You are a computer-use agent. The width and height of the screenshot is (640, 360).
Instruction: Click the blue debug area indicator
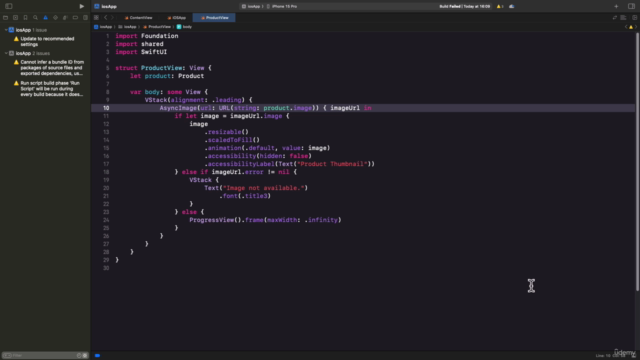(97, 356)
